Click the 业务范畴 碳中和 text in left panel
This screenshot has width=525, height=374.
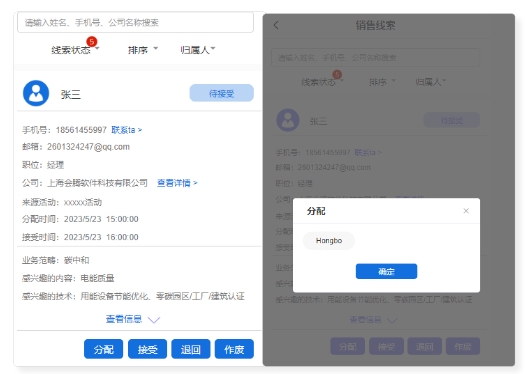56,260
